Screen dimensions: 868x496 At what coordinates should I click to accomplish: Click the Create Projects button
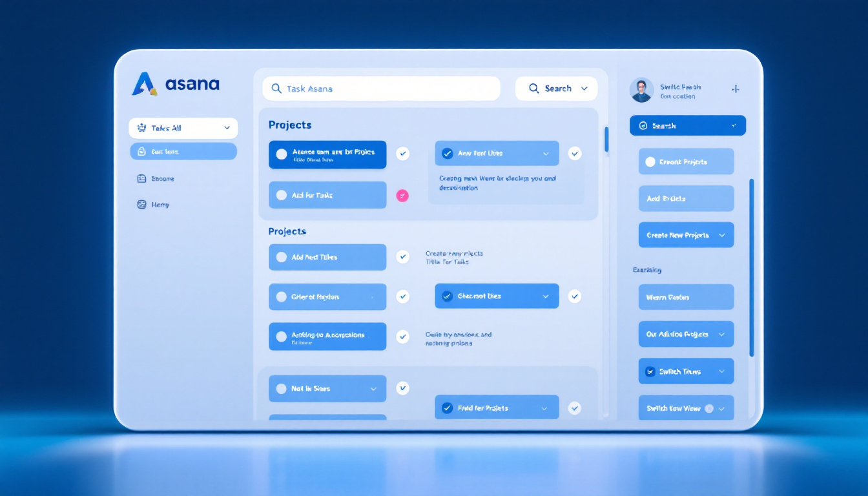686,161
